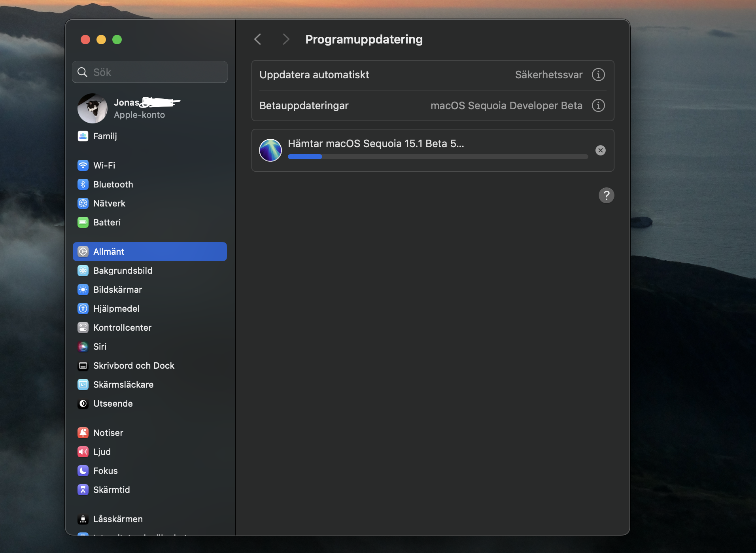Viewport: 756px width, 553px height.
Task: Select Allmänt in the sidebar
Action: pyautogui.click(x=150, y=252)
